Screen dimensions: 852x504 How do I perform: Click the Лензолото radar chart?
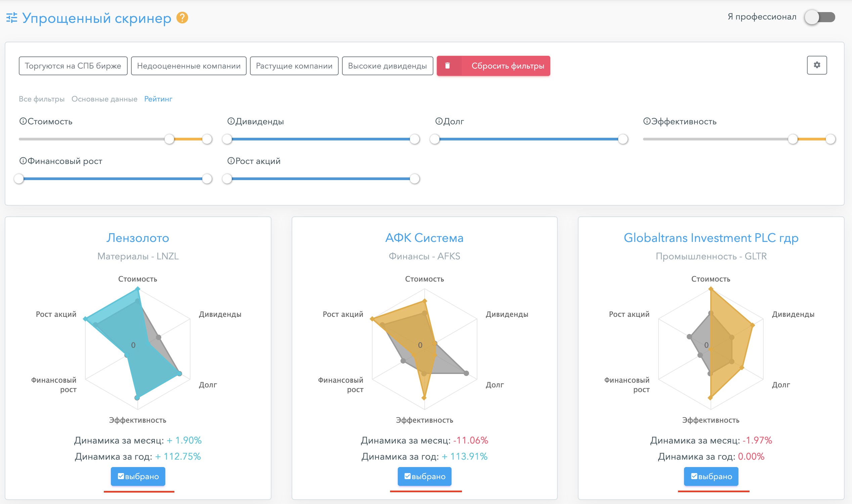pos(137,349)
